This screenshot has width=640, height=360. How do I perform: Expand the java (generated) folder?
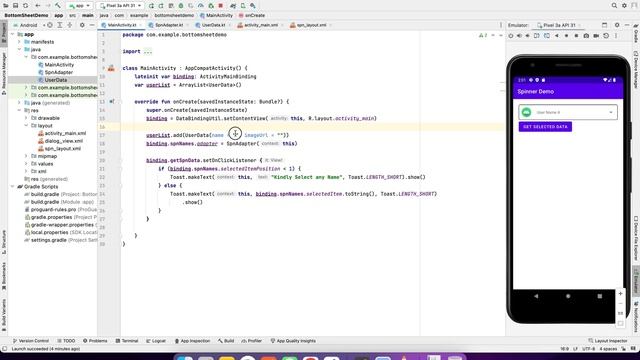pyautogui.click(x=20, y=103)
